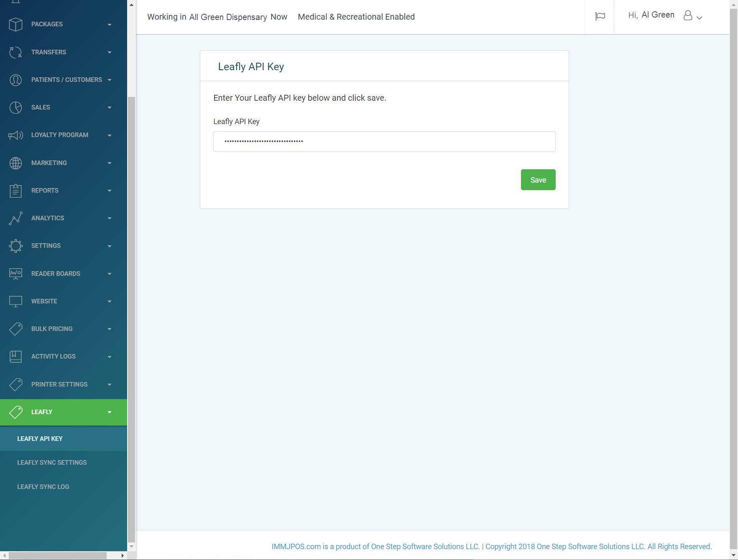The height and width of the screenshot is (560, 738).
Task: Click the Marketing globe icon
Action: coord(15,163)
